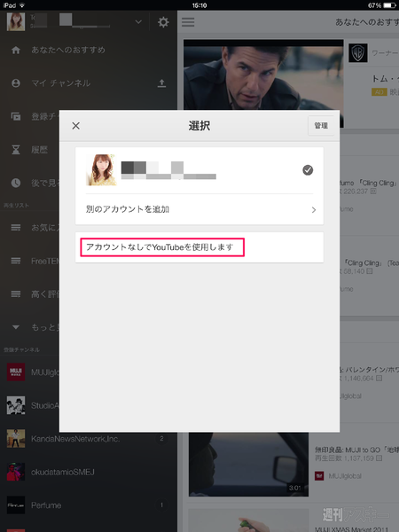
Task: Open 履歴 history item
Action: click(39, 150)
